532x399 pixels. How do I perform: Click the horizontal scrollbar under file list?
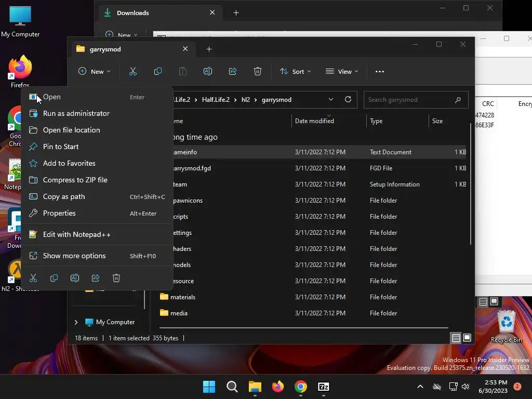tap(303, 328)
